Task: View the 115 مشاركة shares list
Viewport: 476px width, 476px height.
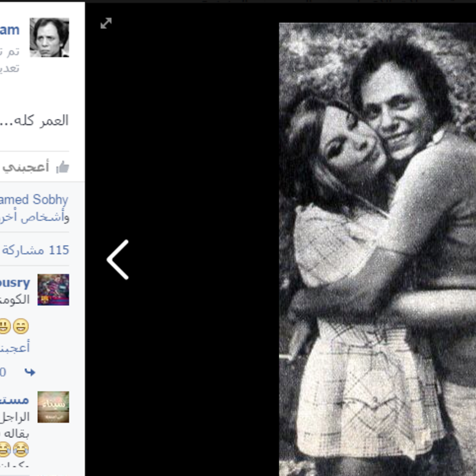Action: point(35,250)
